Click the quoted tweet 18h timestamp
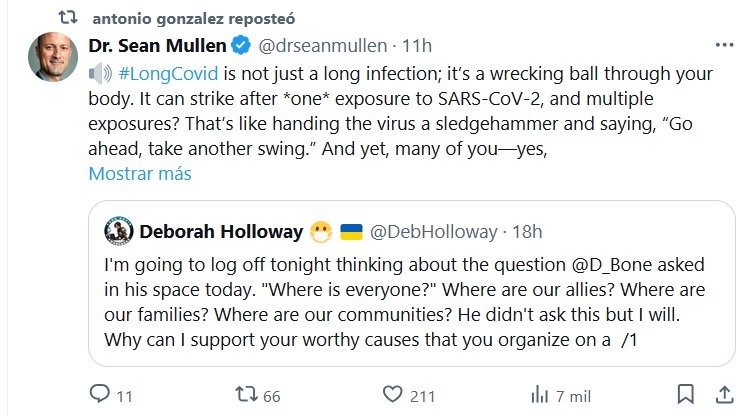Screen dimensions: 748x416 (x=526, y=232)
